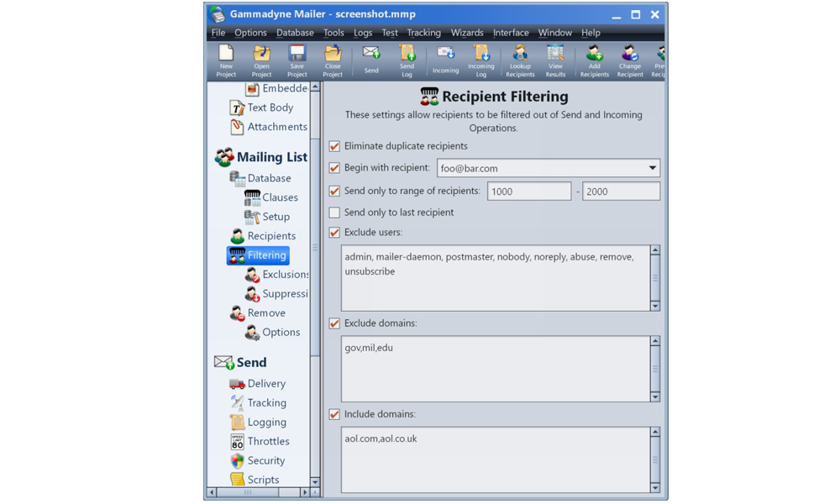Open View Results from the toolbar
This screenshot has width=840, height=504.
click(555, 60)
